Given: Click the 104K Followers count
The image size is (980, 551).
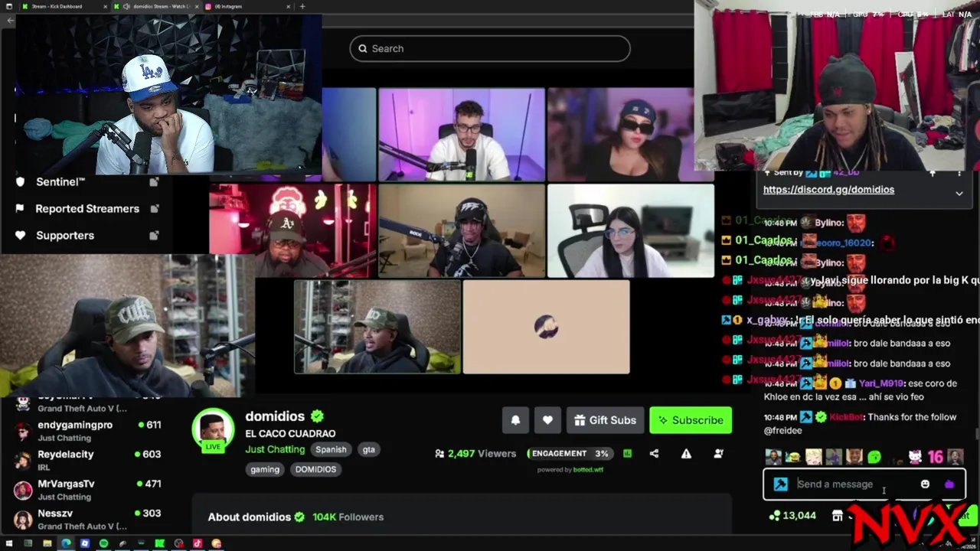Looking at the screenshot, I should 348,517.
